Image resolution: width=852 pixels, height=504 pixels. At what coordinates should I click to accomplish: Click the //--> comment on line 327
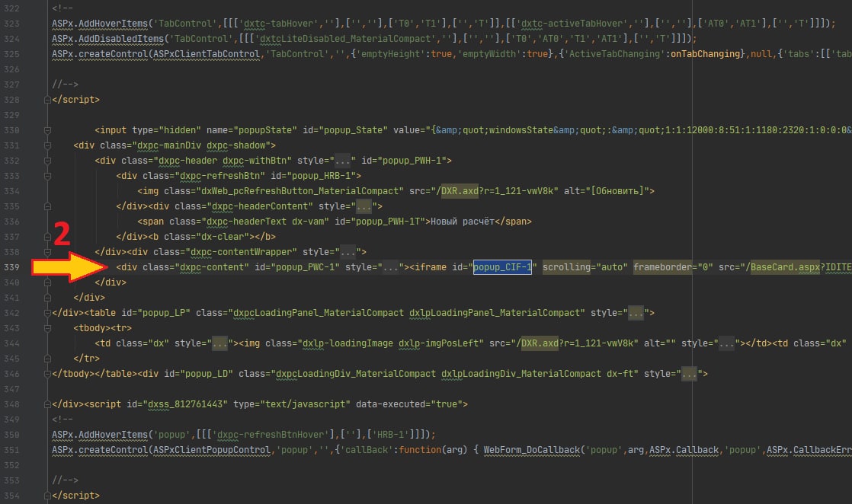(66, 85)
